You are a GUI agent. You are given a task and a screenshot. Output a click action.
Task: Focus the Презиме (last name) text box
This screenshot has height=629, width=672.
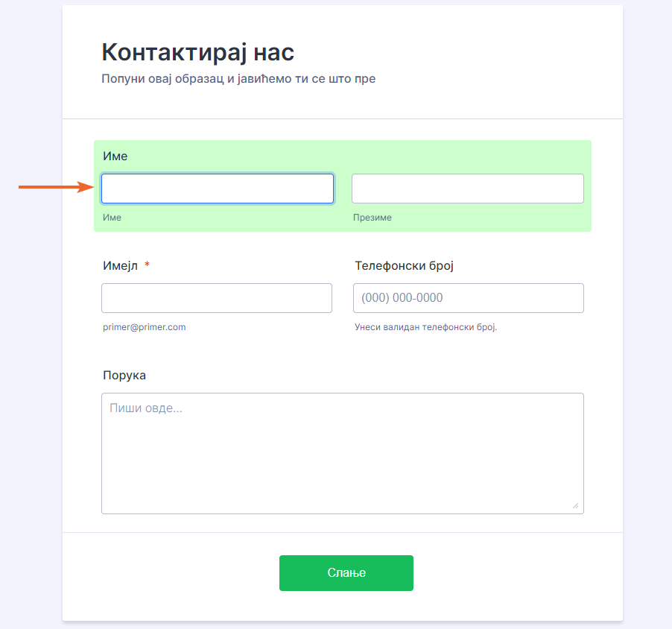click(467, 189)
